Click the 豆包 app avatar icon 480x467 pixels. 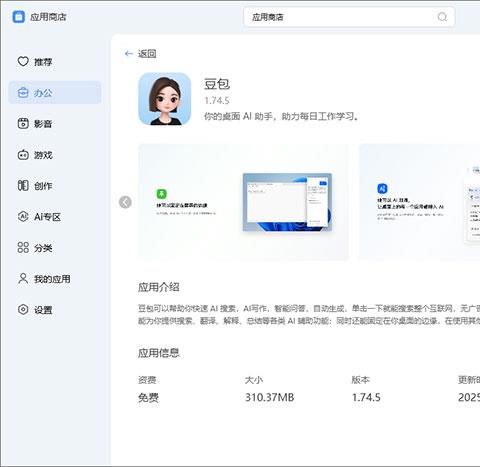coord(165,99)
